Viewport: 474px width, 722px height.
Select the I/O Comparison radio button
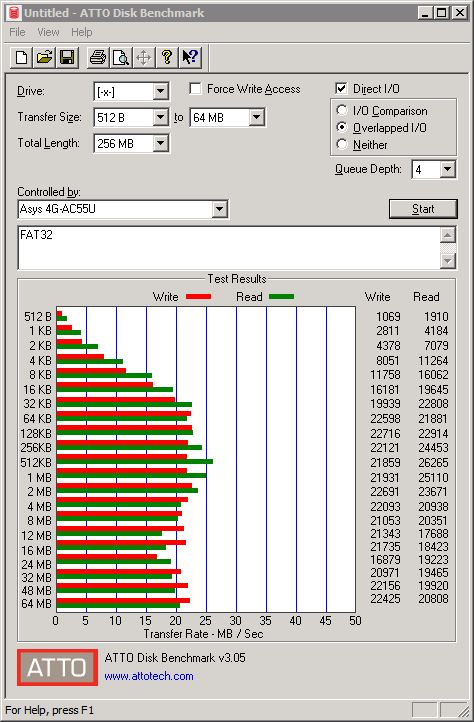coord(342,111)
